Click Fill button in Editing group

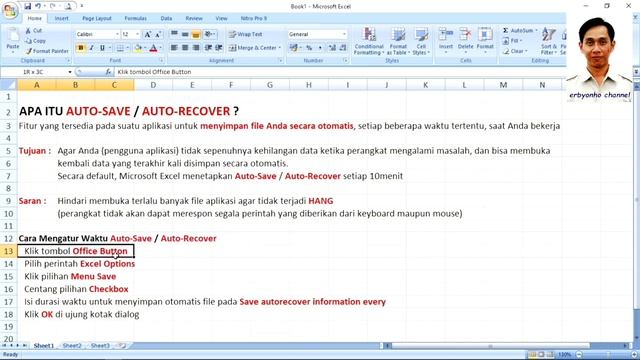point(512,41)
